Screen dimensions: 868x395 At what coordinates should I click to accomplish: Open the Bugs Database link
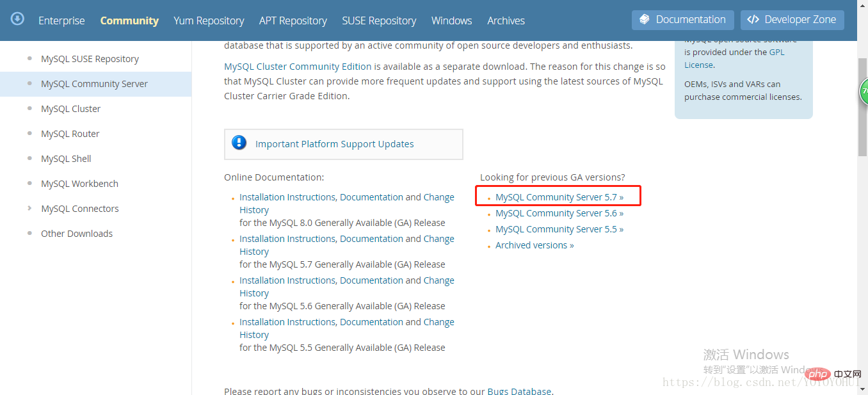pos(519,391)
